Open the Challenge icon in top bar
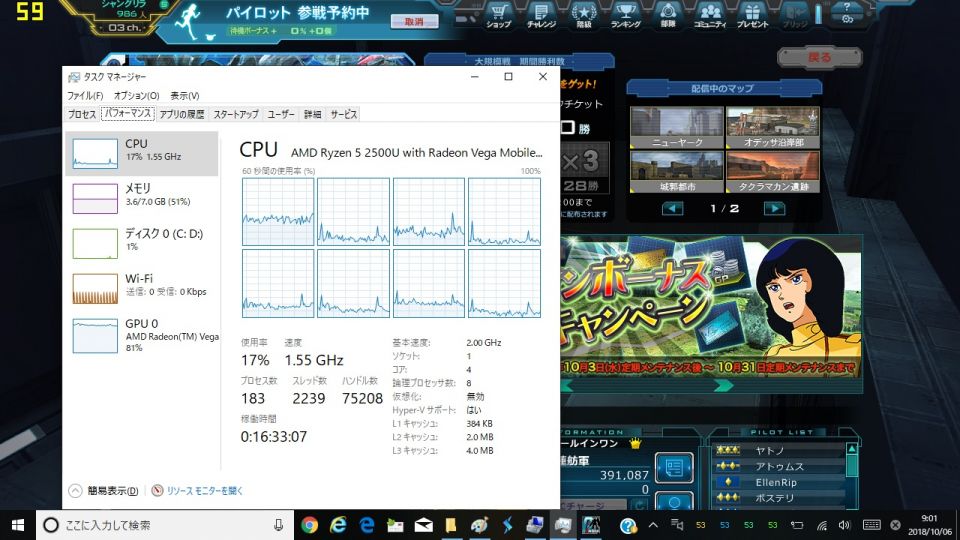The image size is (960, 540). click(540, 15)
